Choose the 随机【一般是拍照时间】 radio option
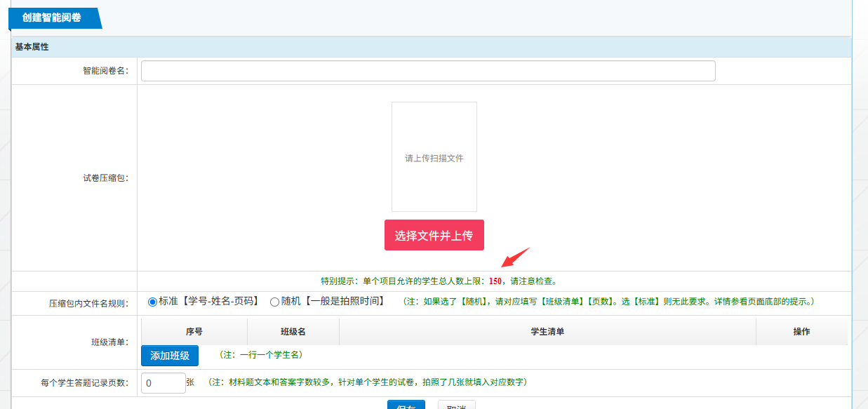This screenshot has width=868, height=409. pyautogui.click(x=274, y=302)
